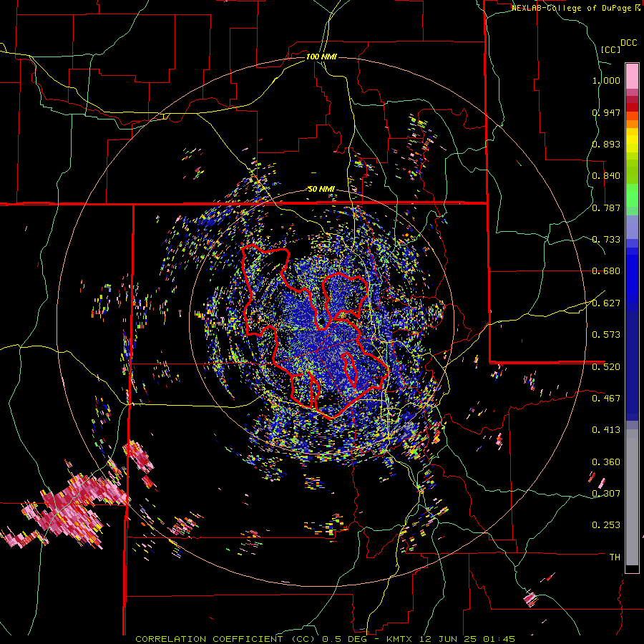Click the 0.840 legend value
644x644 pixels.
(606, 176)
